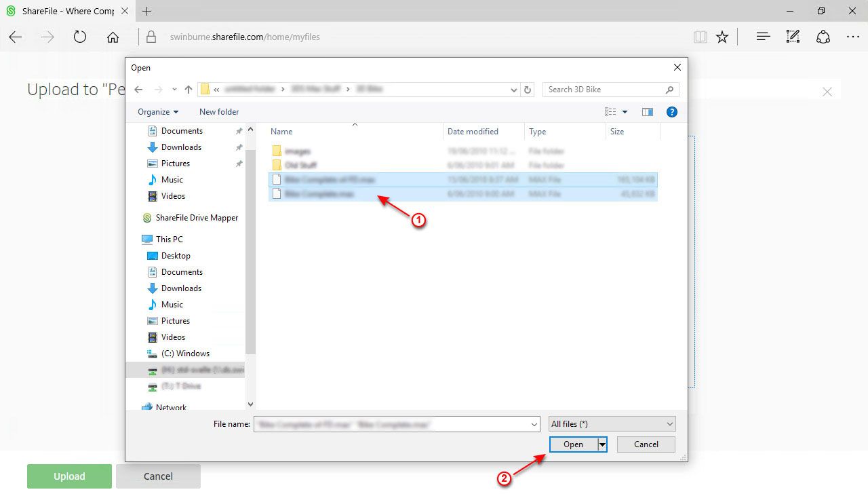Click the Help question mark icon

click(x=671, y=112)
